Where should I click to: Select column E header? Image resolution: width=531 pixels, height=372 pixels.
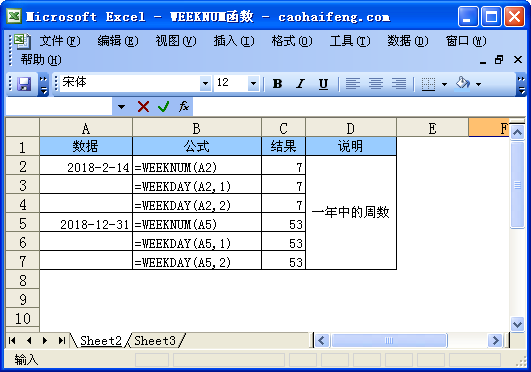point(432,128)
